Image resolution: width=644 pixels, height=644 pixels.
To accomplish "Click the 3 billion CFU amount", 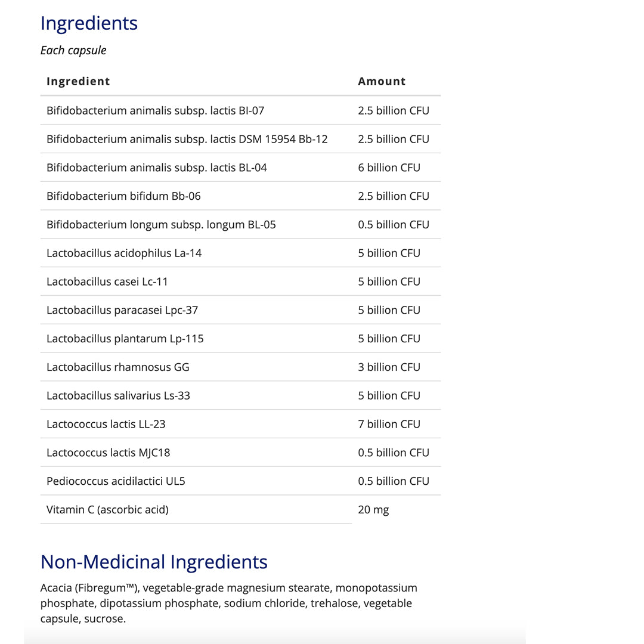I will (x=389, y=367).
